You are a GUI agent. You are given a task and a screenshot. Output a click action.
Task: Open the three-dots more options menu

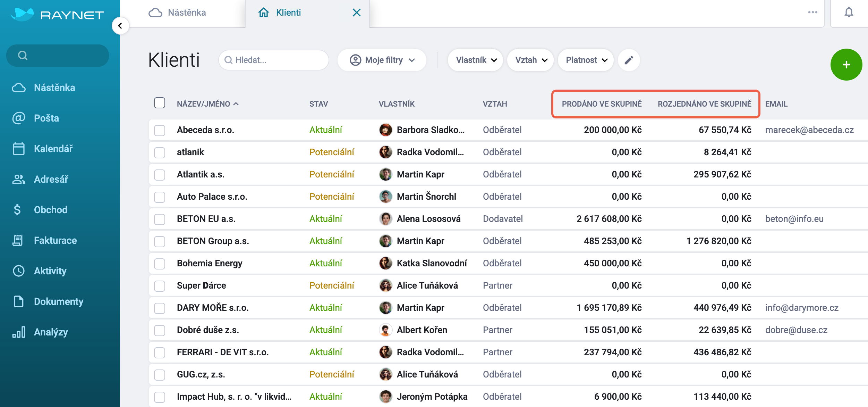(812, 13)
